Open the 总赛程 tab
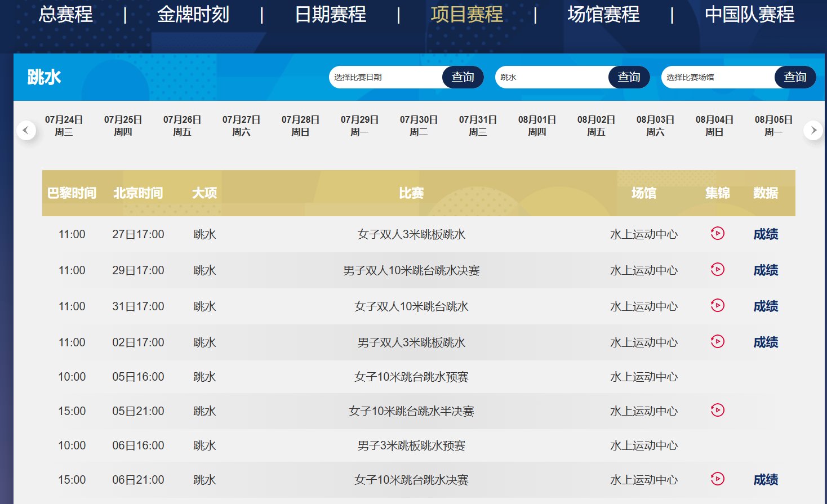 coord(65,14)
